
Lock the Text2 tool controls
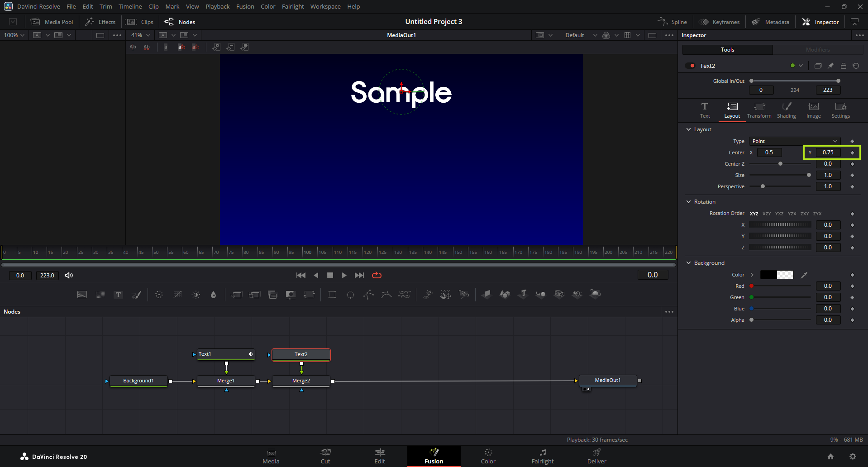tap(843, 66)
